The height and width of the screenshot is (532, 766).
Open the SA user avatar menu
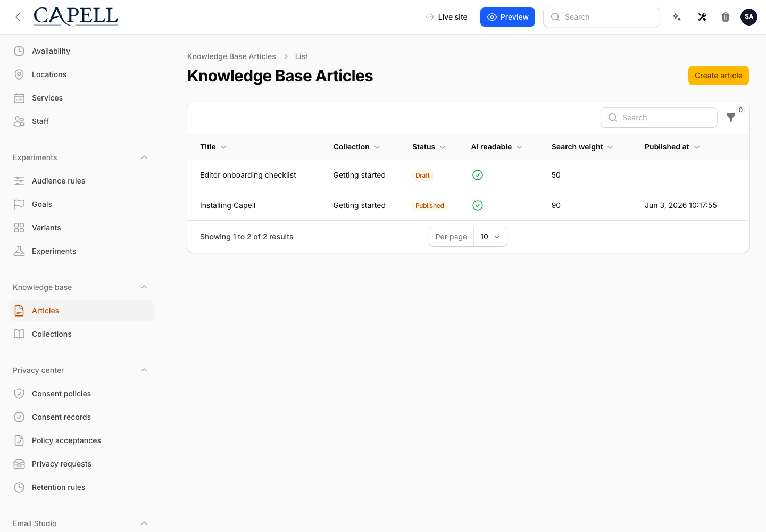pyautogui.click(x=749, y=17)
